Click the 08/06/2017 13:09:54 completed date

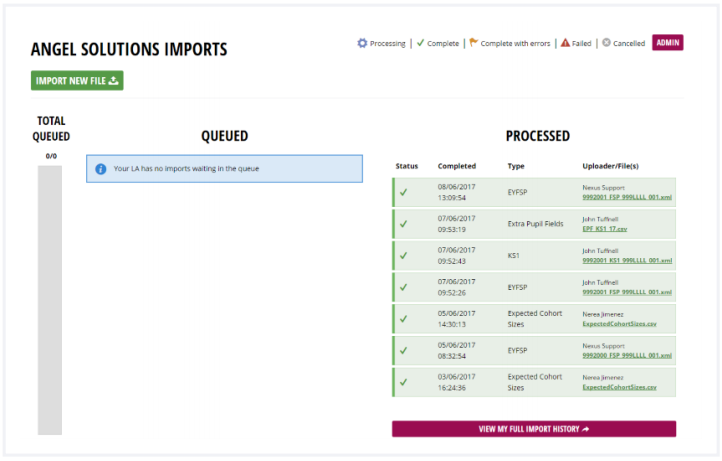click(x=456, y=192)
